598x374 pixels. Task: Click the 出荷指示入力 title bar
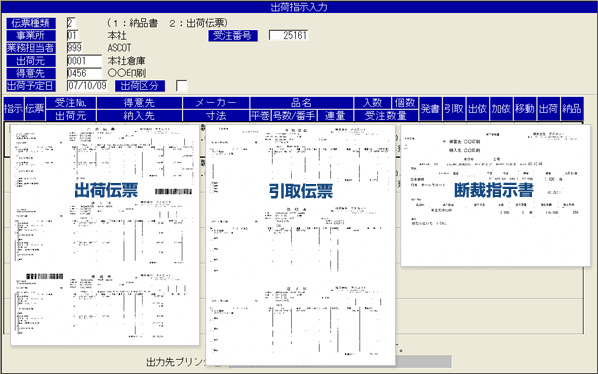pyautogui.click(x=299, y=7)
